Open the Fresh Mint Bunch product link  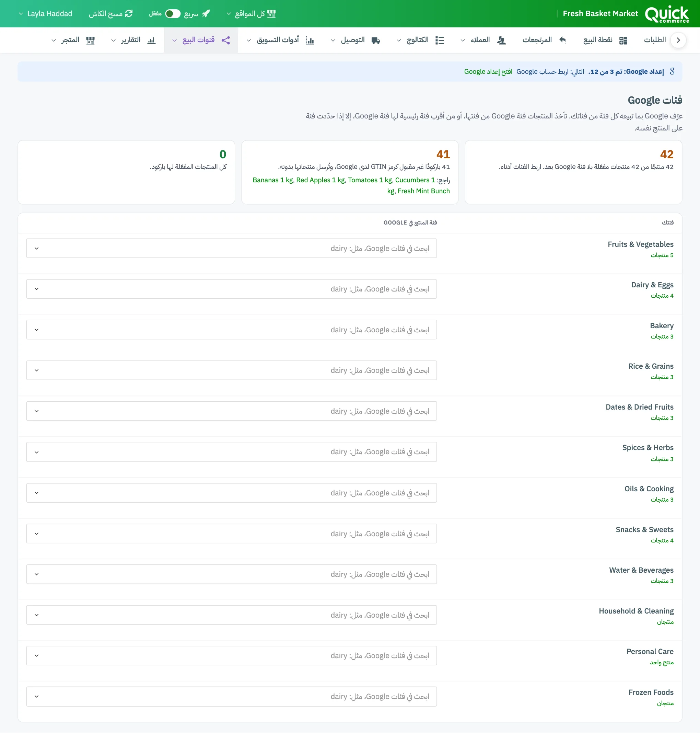423,191
